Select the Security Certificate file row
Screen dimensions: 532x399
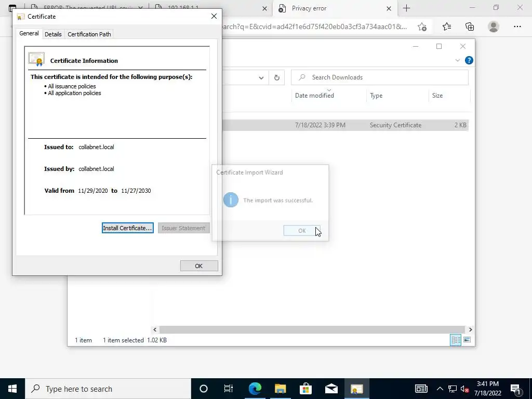(345, 125)
